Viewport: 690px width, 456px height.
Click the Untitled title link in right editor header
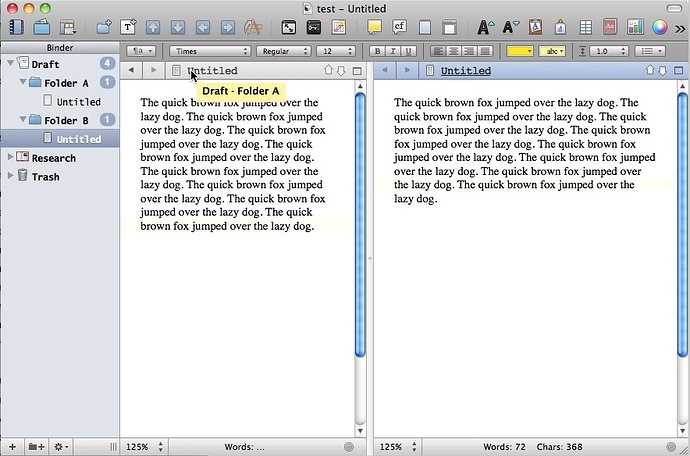pyautogui.click(x=465, y=71)
